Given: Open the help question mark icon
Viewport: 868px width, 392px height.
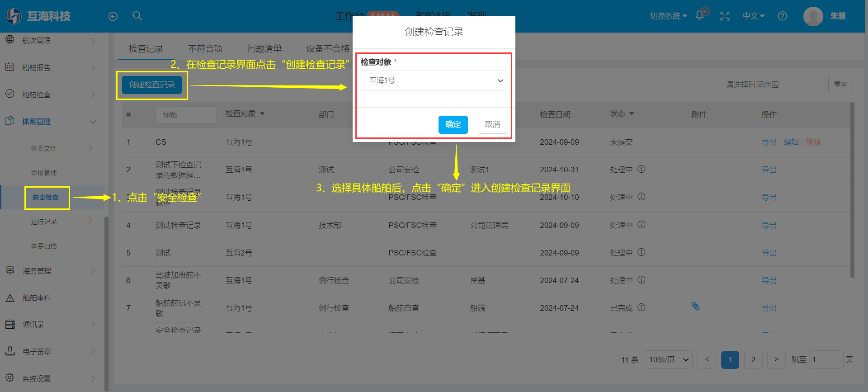Looking at the screenshot, I should click(782, 16).
